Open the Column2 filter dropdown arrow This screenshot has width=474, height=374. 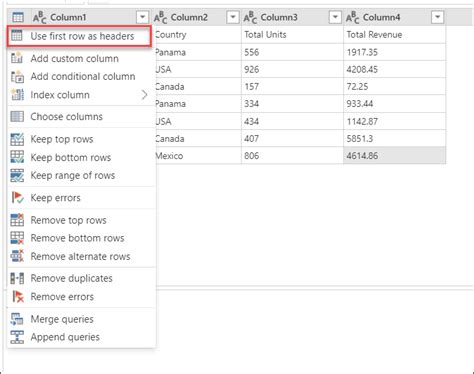tap(233, 17)
